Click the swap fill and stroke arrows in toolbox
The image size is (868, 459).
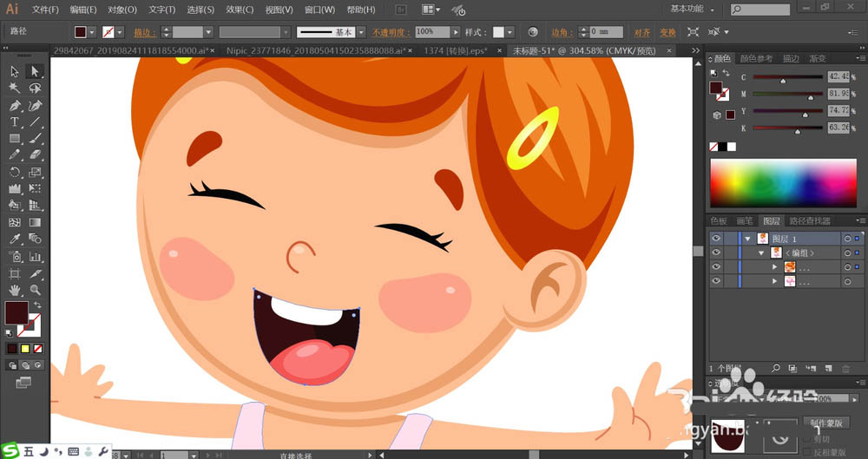pos(37,305)
